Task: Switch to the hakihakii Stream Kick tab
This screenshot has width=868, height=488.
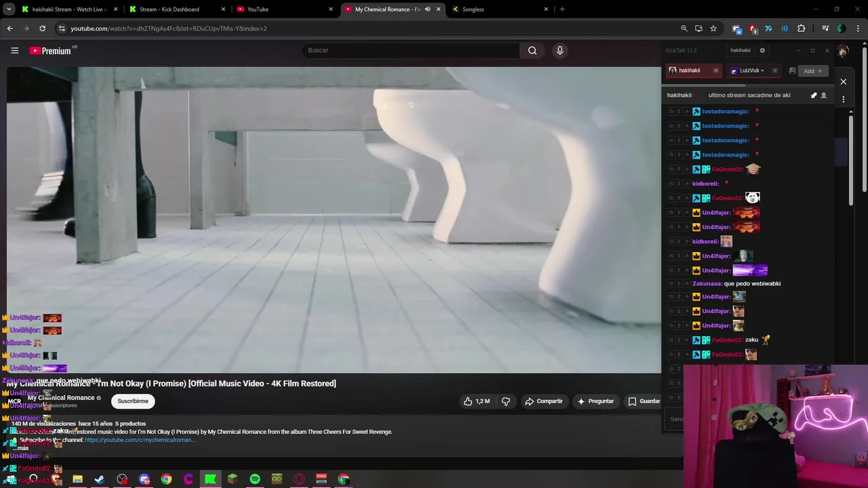Action: coord(70,9)
